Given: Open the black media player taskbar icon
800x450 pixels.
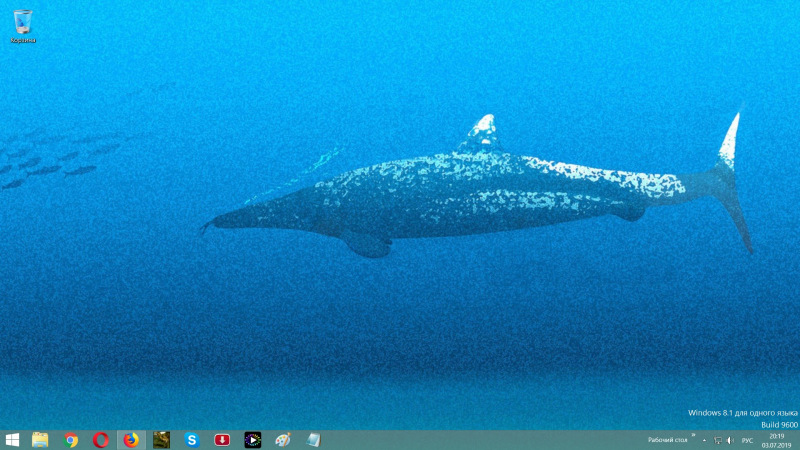Looking at the screenshot, I should 252,440.
